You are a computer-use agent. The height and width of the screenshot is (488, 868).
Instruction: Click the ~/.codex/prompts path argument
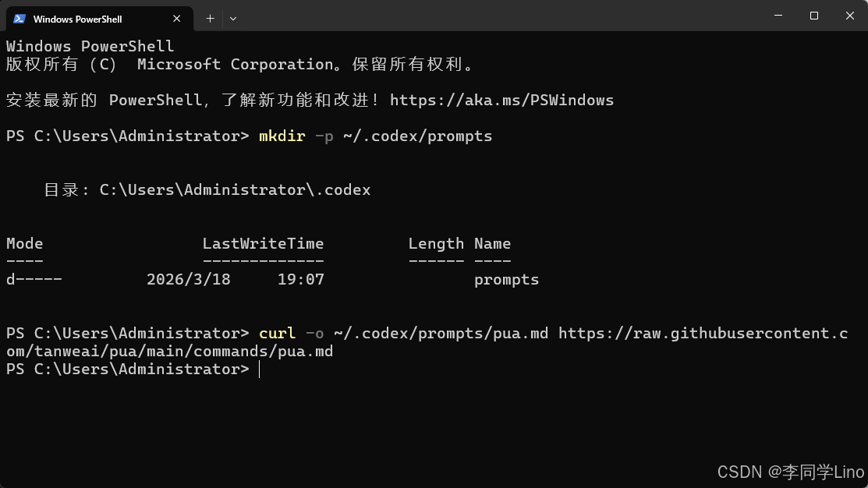pos(417,136)
